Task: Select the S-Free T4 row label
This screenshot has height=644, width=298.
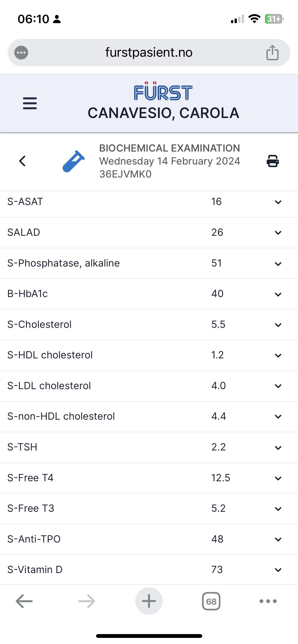Action: (x=30, y=478)
